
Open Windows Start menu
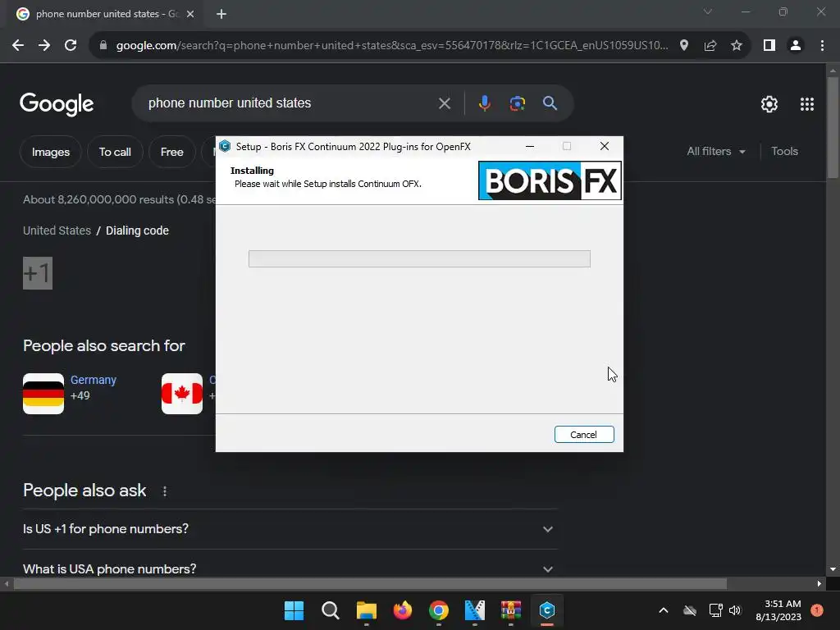click(x=294, y=610)
